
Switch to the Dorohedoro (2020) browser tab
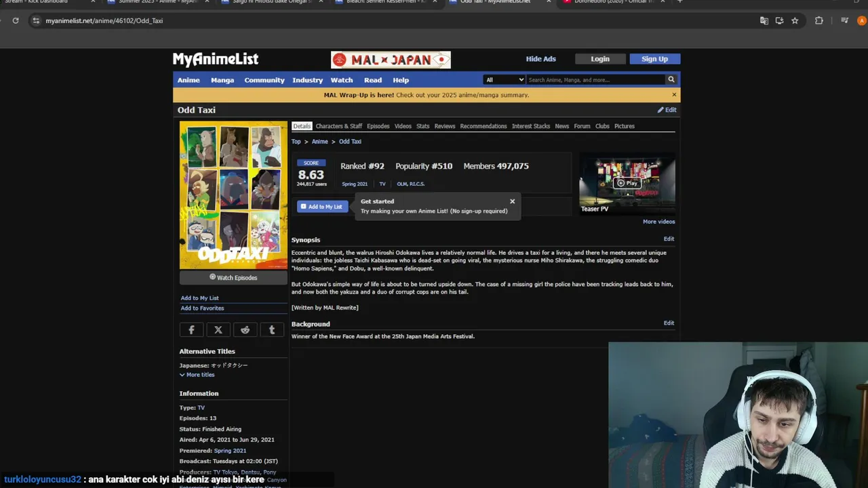click(x=614, y=2)
